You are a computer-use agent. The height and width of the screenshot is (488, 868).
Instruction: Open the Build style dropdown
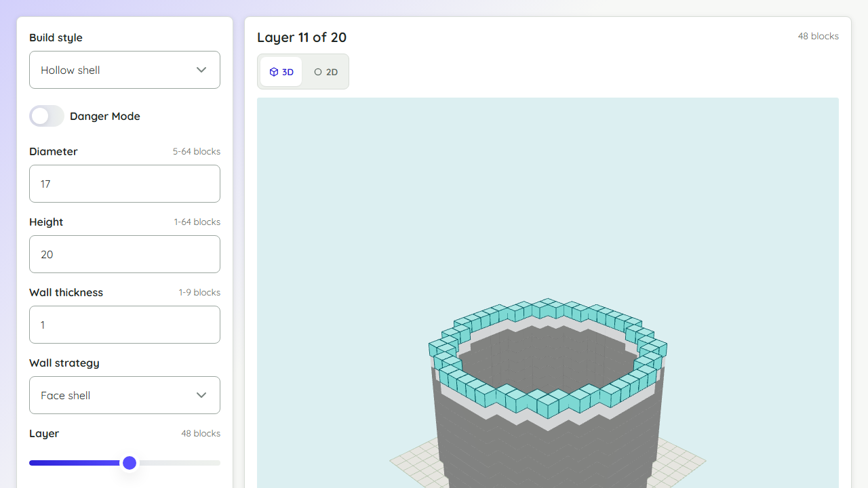(x=125, y=70)
